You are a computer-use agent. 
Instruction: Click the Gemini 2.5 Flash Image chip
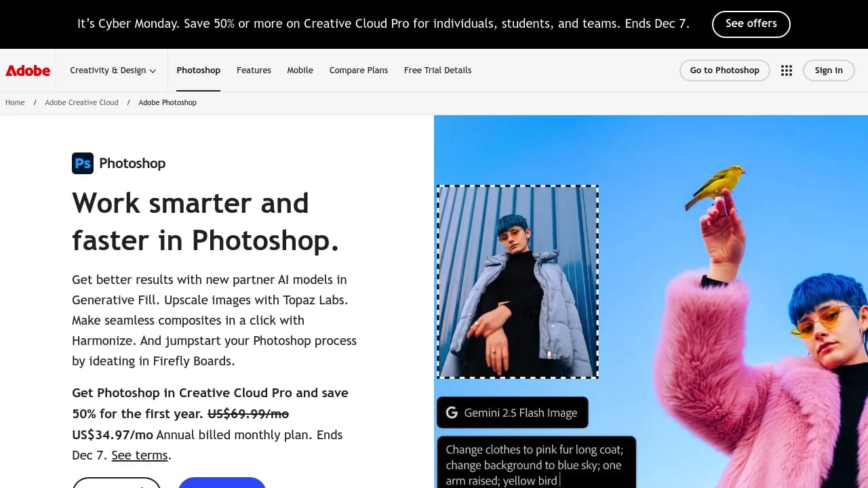click(x=512, y=412)
